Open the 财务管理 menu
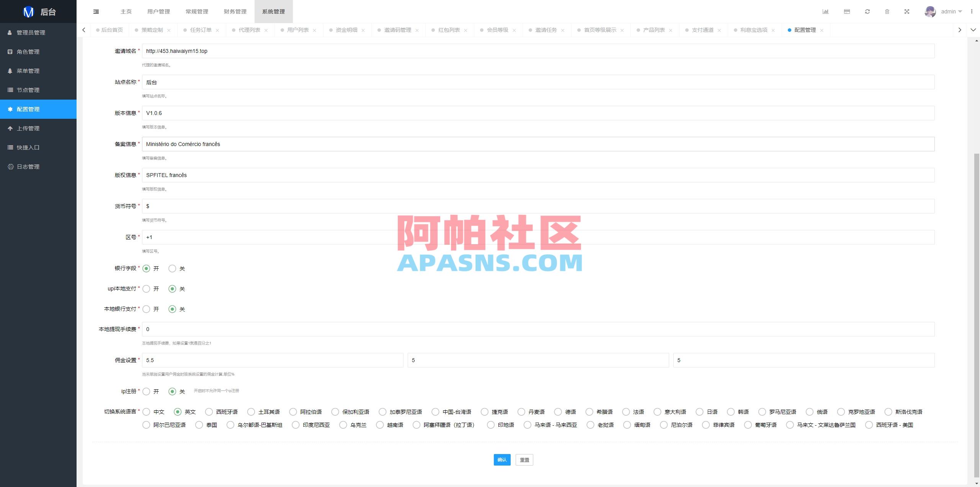The height and width of the screenshot is (487, 980). [235, 11]
